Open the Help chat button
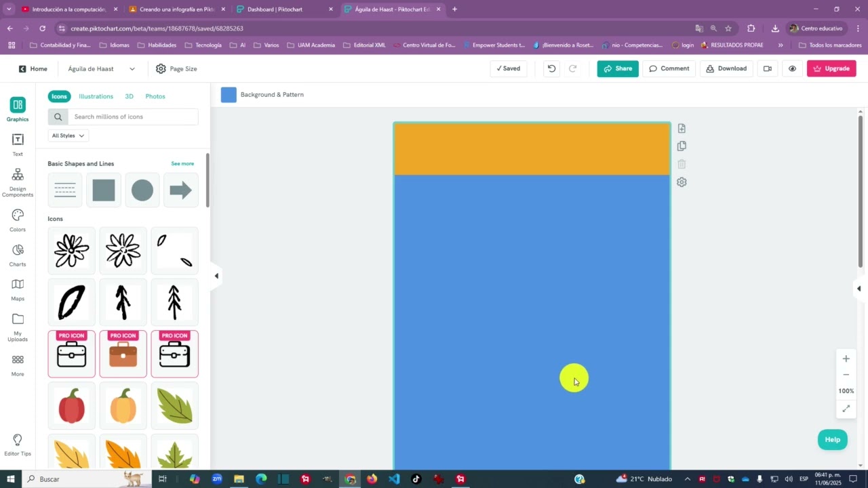868x488 pixels. pyautogui.click(x=832, y=439)
